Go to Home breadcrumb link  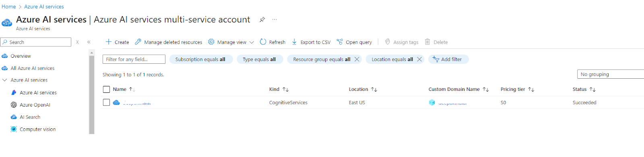tap(8, 6)
